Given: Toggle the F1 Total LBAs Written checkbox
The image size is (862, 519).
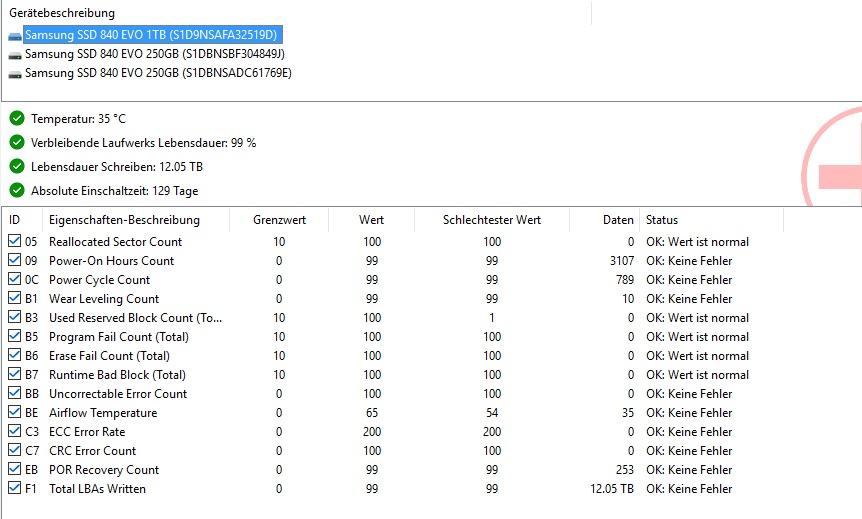Looking at the screenshot, I should click(15, 488).
